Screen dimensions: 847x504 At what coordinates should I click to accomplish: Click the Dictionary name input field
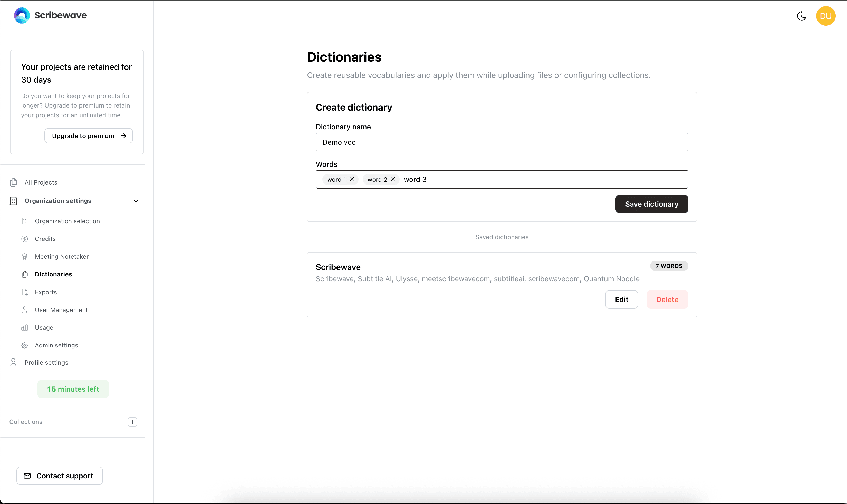click(x=502, y=142)
